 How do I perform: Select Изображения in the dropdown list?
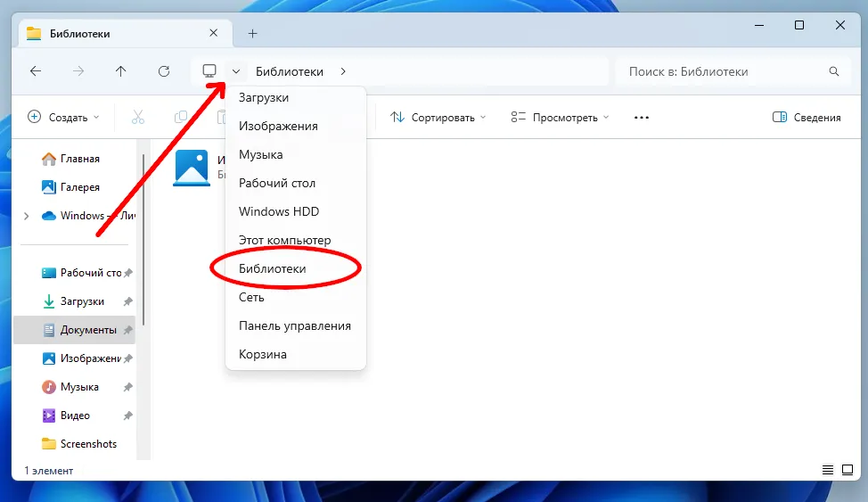pyautogui.click(x=296, y=126)
